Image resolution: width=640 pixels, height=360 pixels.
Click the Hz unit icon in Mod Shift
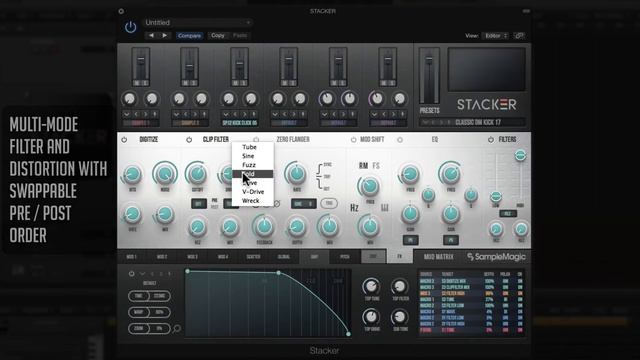pos(354,208)
